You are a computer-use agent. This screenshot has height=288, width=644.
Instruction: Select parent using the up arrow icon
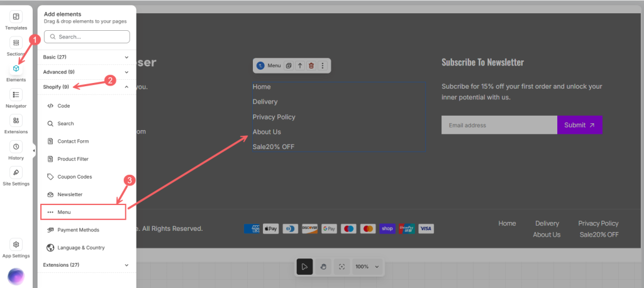(299, 65)
